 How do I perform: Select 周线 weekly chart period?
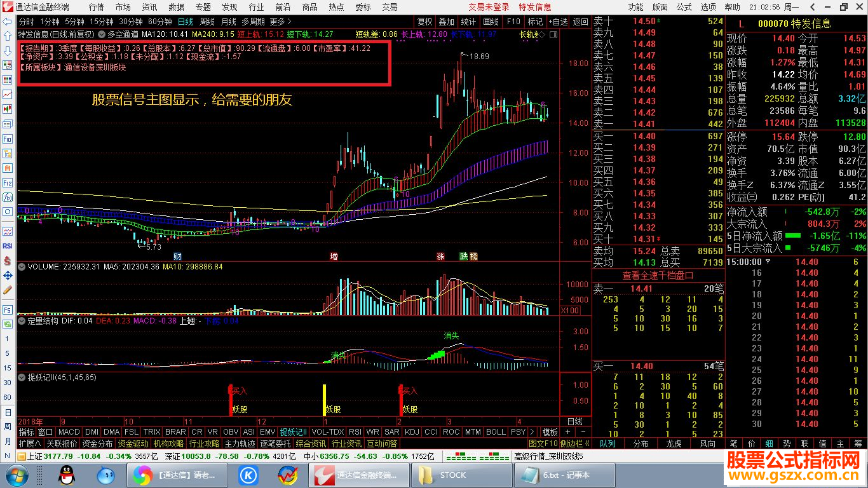[207, 22]
